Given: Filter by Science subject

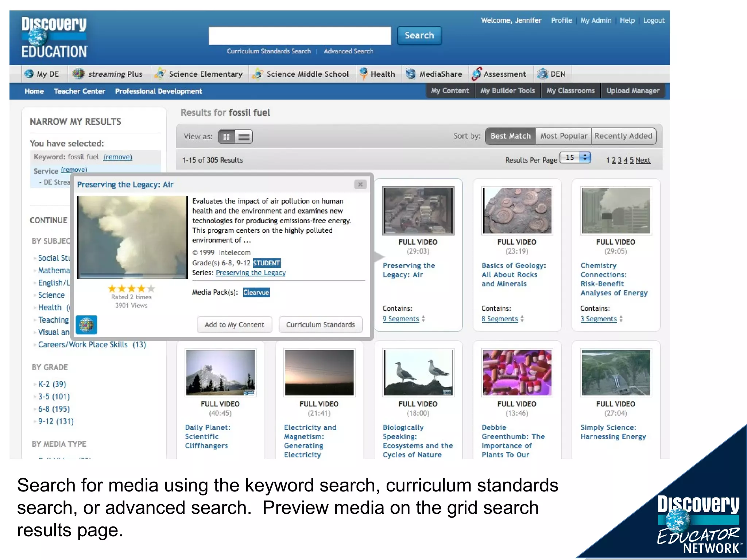Looking at the screenshot, I should pyautogui.click(x=51, y=295).
